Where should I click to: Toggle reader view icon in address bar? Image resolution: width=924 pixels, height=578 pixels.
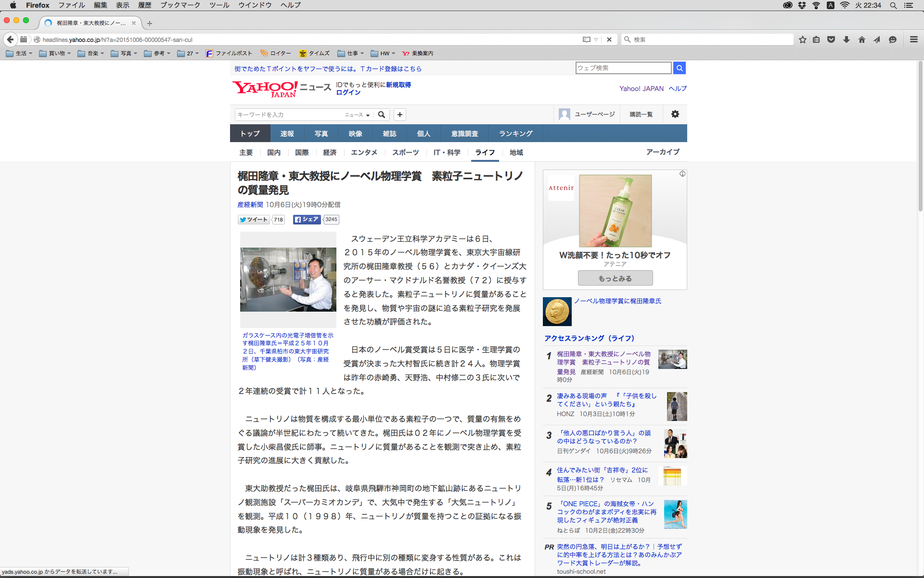coord(587,39)
